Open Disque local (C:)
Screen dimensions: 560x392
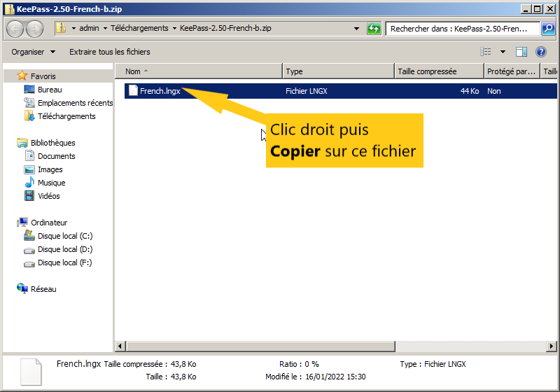click(x=65, y=236)
